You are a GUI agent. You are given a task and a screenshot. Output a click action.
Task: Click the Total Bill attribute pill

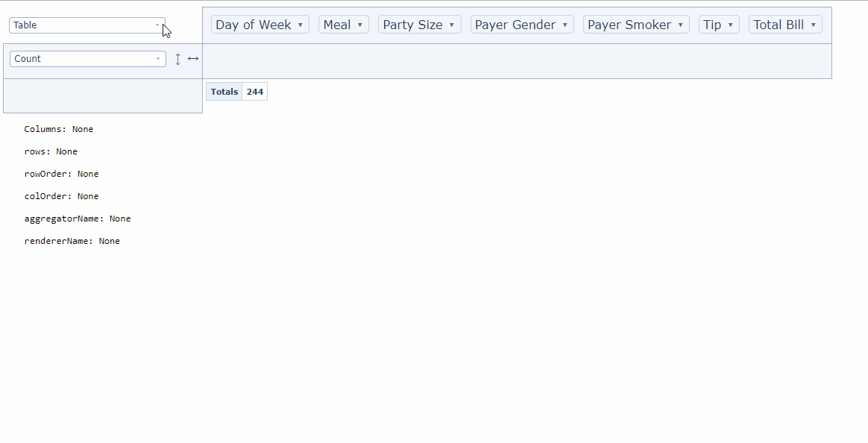779,24
